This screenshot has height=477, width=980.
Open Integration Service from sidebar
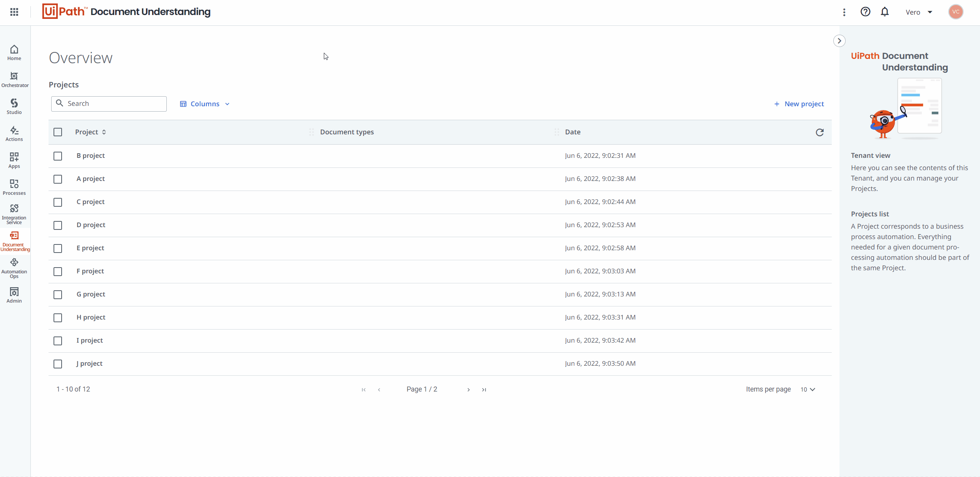click(x=14, y=214)
